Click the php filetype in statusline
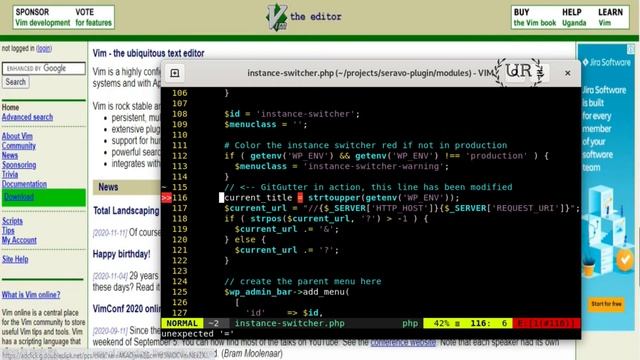Image resolution: width=640 pixels, height=360 pixels. pos(410,323)
